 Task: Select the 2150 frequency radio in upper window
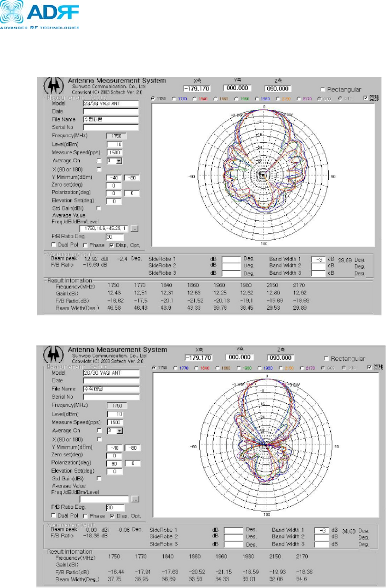point(278,99)
